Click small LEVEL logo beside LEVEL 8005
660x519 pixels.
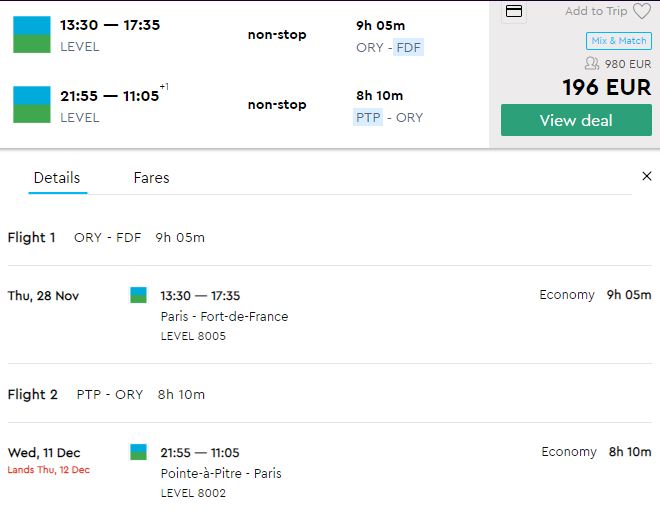click(138, 295)
